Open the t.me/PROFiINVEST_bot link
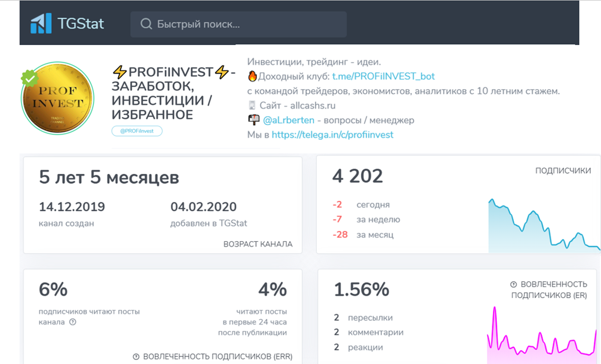The image size is (601, 364). click(383, 76)
